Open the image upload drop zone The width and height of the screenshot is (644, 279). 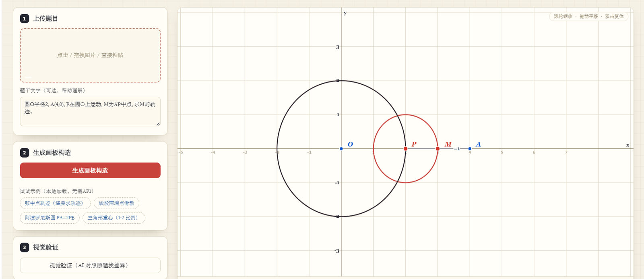point(90,55)
